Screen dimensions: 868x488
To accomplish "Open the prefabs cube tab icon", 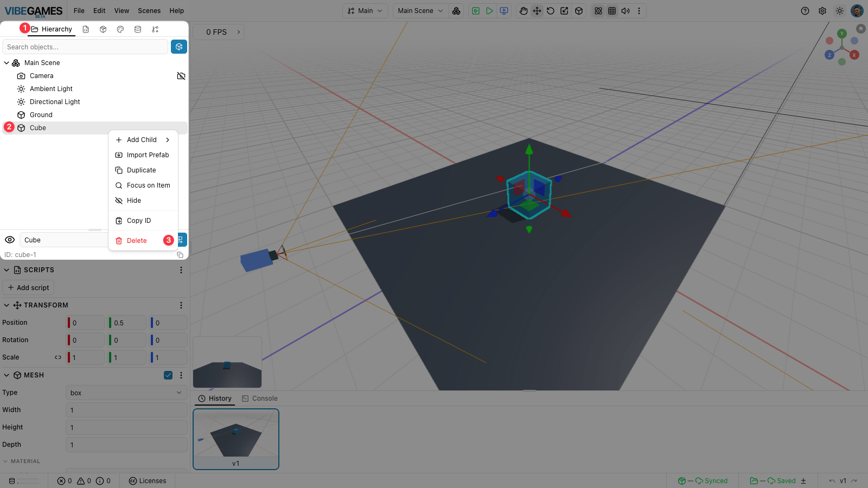I will pos(103,29).
